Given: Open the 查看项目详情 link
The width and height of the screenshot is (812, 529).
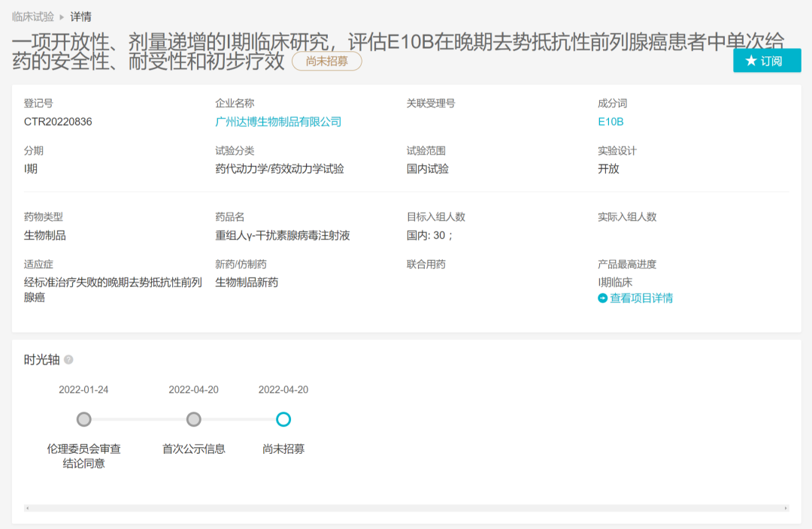Looking at the screenshot, I should [x=641, y=298].
